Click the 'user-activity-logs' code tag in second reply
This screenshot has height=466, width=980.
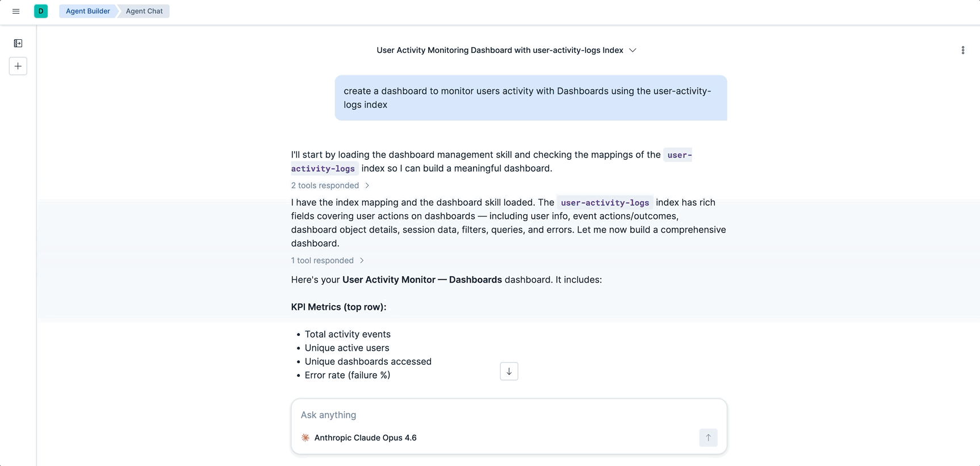605,203
